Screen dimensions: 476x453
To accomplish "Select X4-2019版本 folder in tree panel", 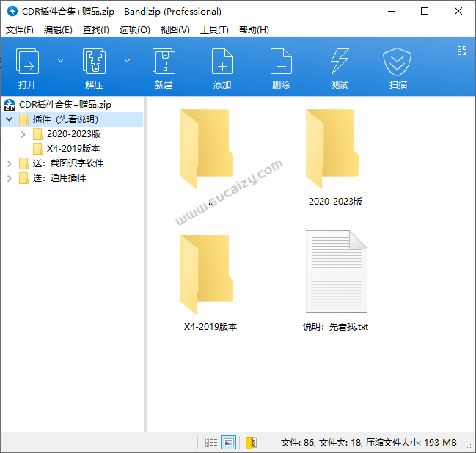I will pyautogui.click(x=73, y=148).
